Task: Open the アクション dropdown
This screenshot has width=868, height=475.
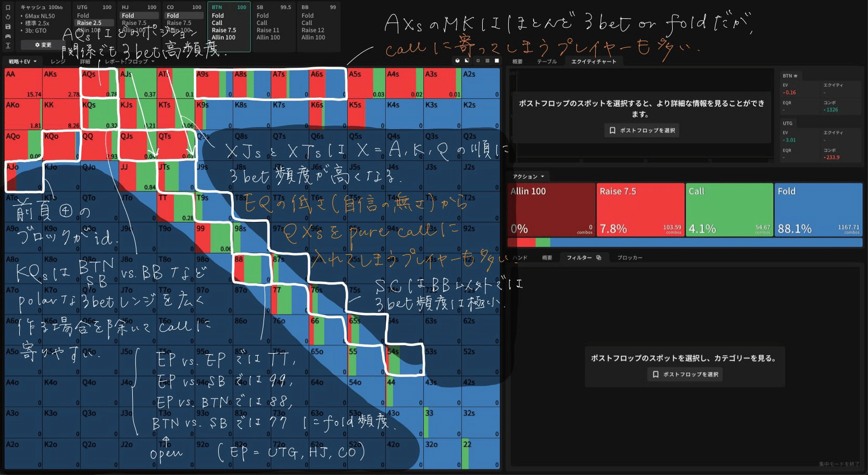Action: tap(528, 177)
